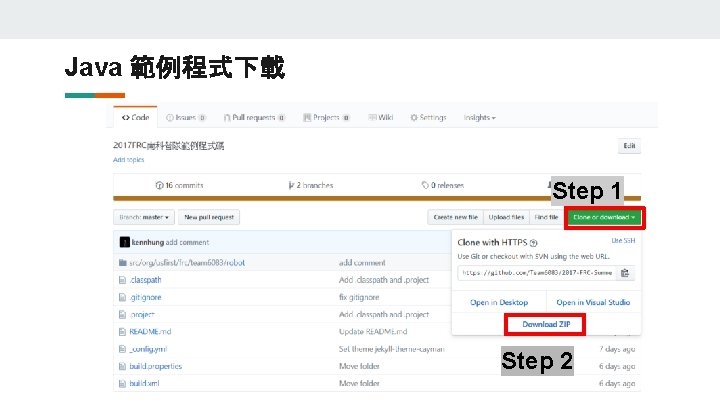Viewport: 720px width, 405px height.
Task: Open 'Set theme jekyll-theme-cayman' commit message
Action: tap(392, 349)
